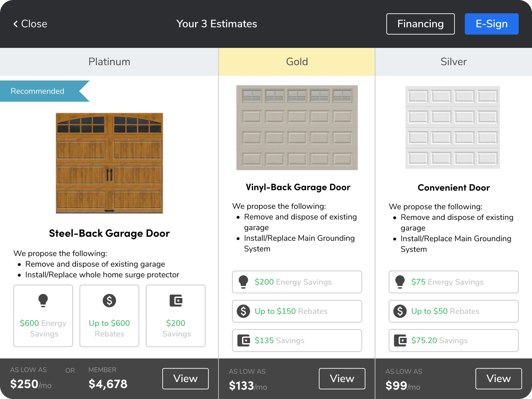This screenshot has height=399, width=532.
Task: View the Gold Vinyl-Back Garage Door estimate
Action: [342, 378]
